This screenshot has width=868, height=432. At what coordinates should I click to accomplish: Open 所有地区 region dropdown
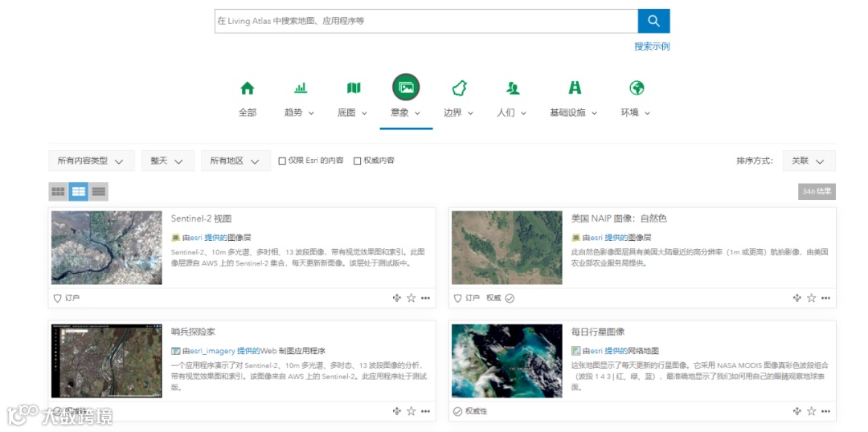click(x=235, y=161)
